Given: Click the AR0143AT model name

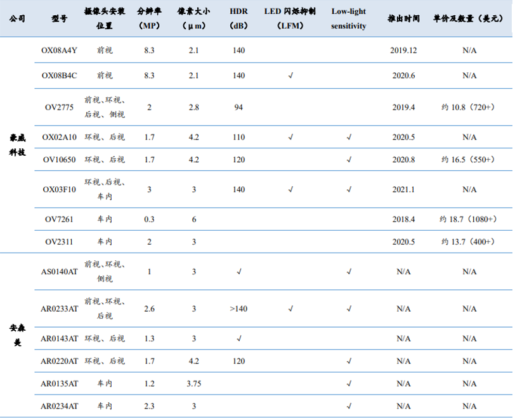Looking at the screenshot, I should [x=59, y=339].
